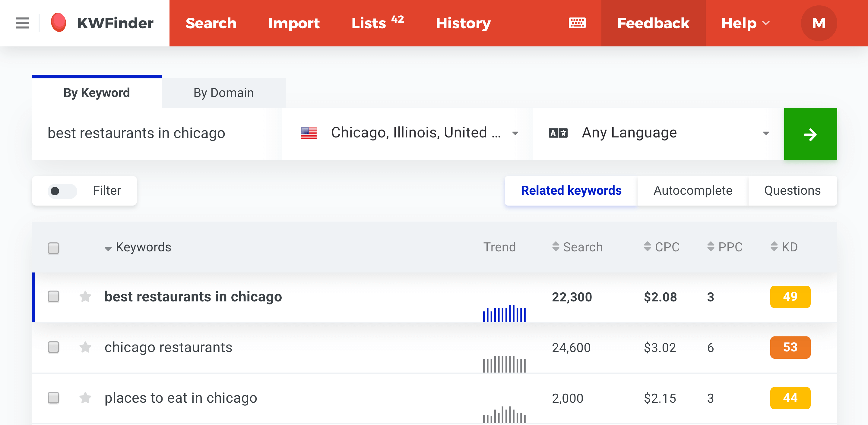This screenshot has height=425, width=868.
Task: Open the hamburger menu icon
Action: [x=22, y=23]
